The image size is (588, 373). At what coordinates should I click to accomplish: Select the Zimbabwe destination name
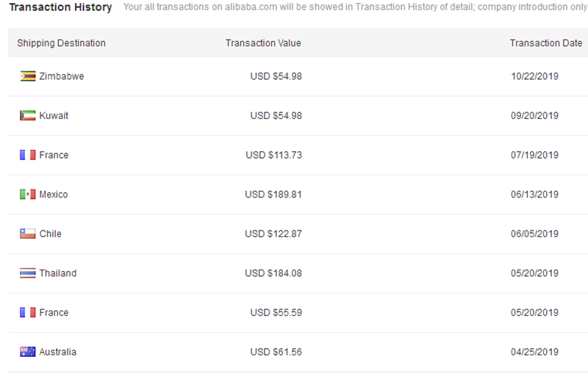pos(62,76)
